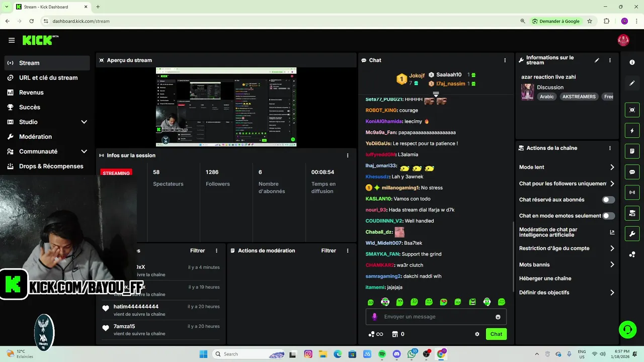This screenshot has width=644, height=362.
Task: Open Héberger une chaîne
Action: (x=545, y=279)
